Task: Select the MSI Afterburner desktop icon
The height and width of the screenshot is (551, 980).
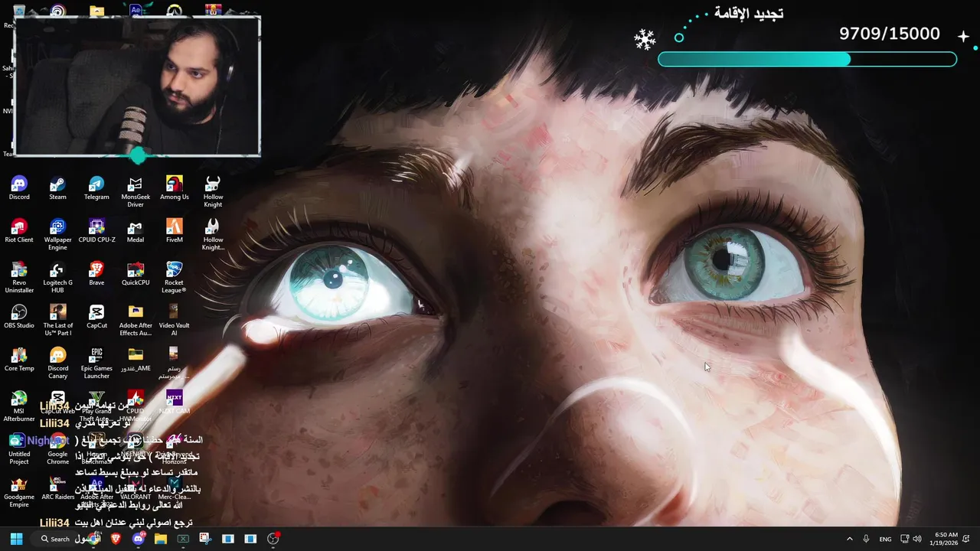Action: [x=19, y=406]
